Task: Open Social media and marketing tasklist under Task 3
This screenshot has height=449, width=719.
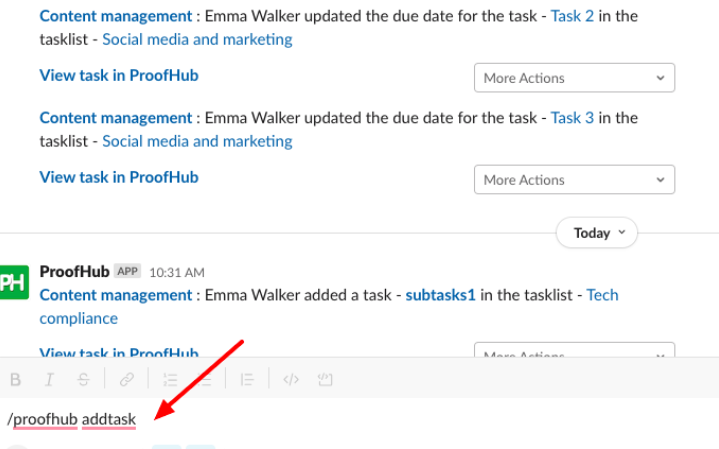Action: pos(197,141)
